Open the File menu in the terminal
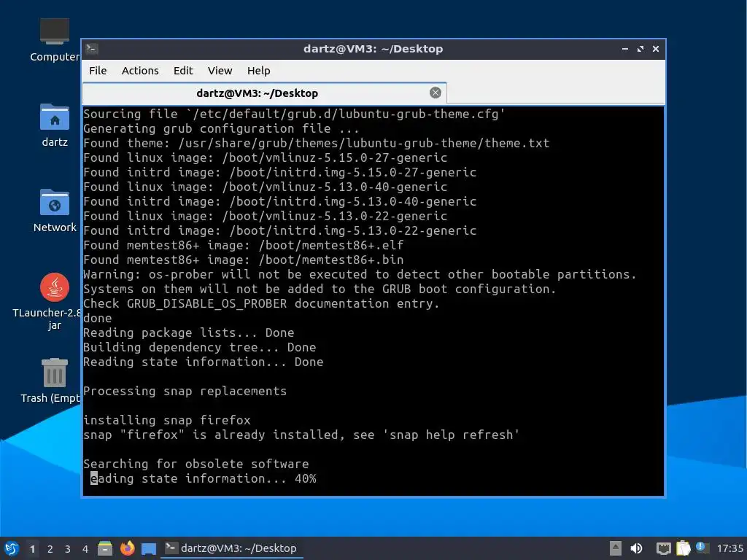The image size is (747, 560). point(98,71)
